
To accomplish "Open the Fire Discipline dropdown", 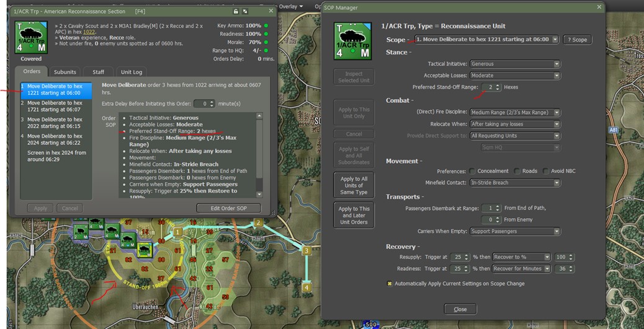I will (515, 112).
